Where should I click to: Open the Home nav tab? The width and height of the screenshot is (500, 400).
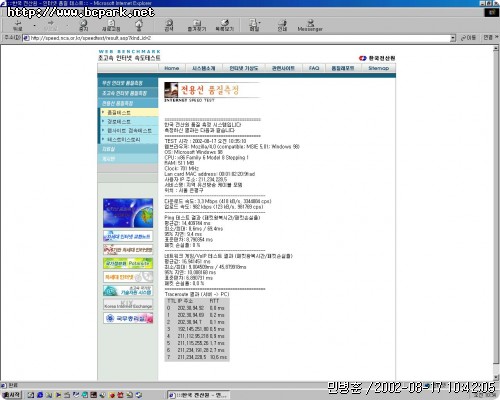tap(172, 68)
